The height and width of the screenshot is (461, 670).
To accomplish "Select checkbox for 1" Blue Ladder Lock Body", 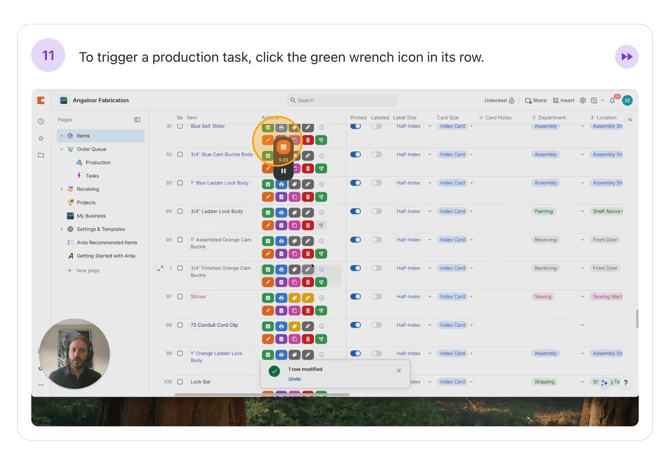I will tap(180, 183).
